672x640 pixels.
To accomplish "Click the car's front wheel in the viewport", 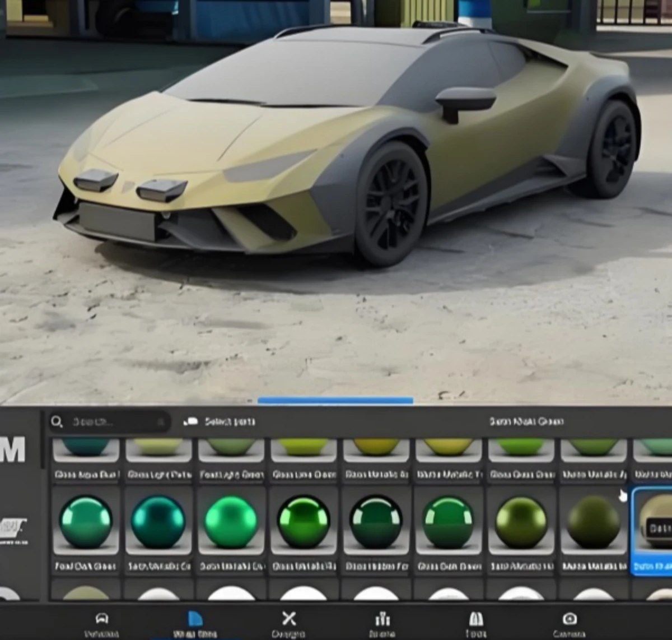I will 393,203.
